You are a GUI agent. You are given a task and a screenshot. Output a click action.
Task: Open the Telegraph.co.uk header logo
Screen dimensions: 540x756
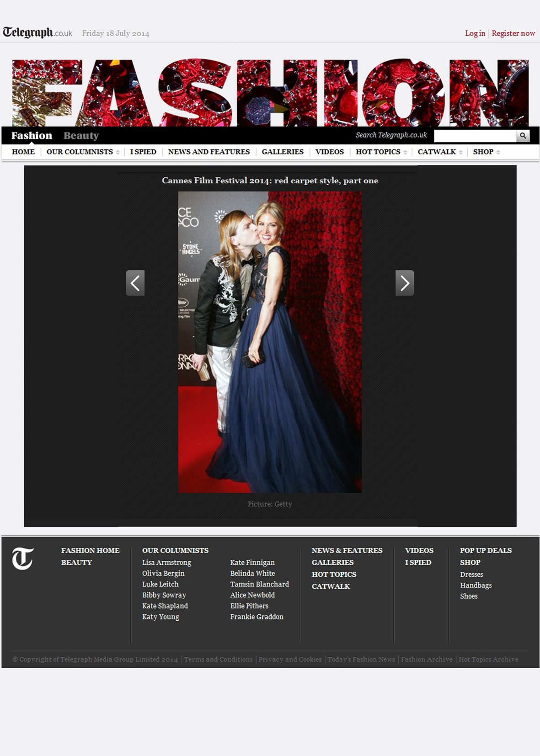click(37, 33)
